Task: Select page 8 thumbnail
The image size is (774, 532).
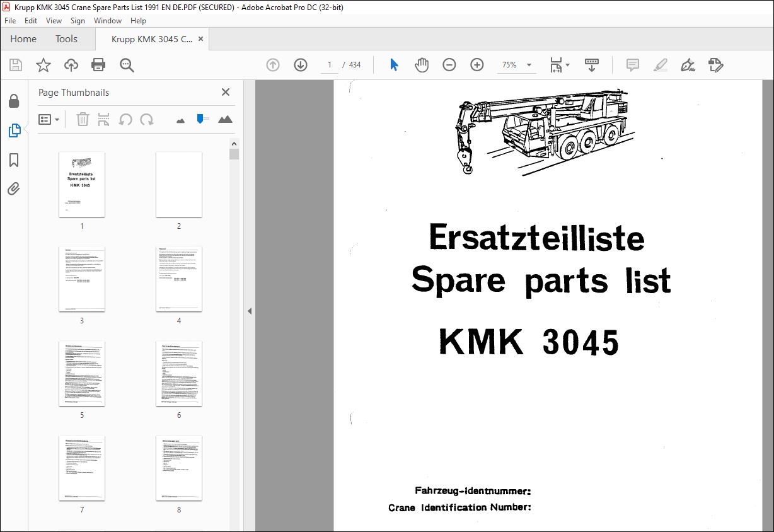Action: point(179,468)
